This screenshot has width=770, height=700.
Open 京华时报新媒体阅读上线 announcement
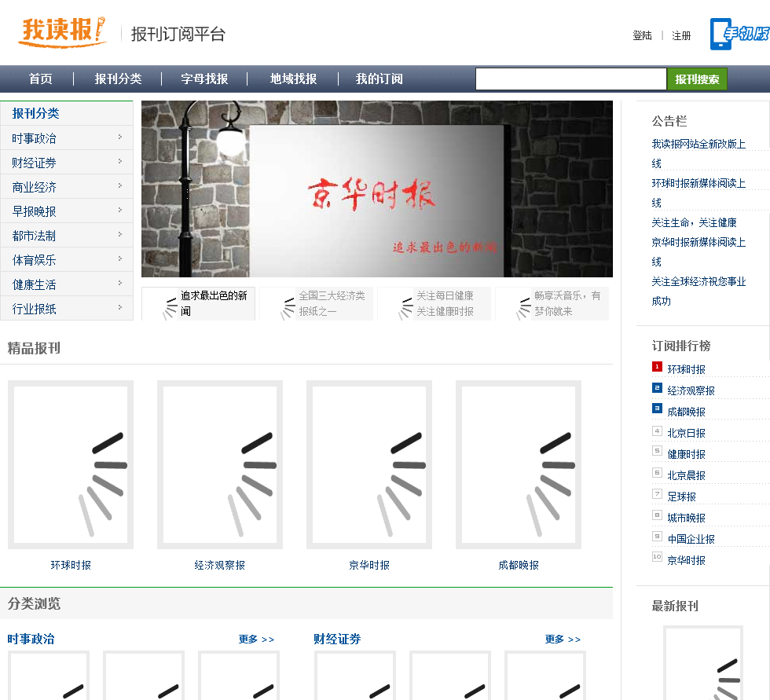point(698,252)
